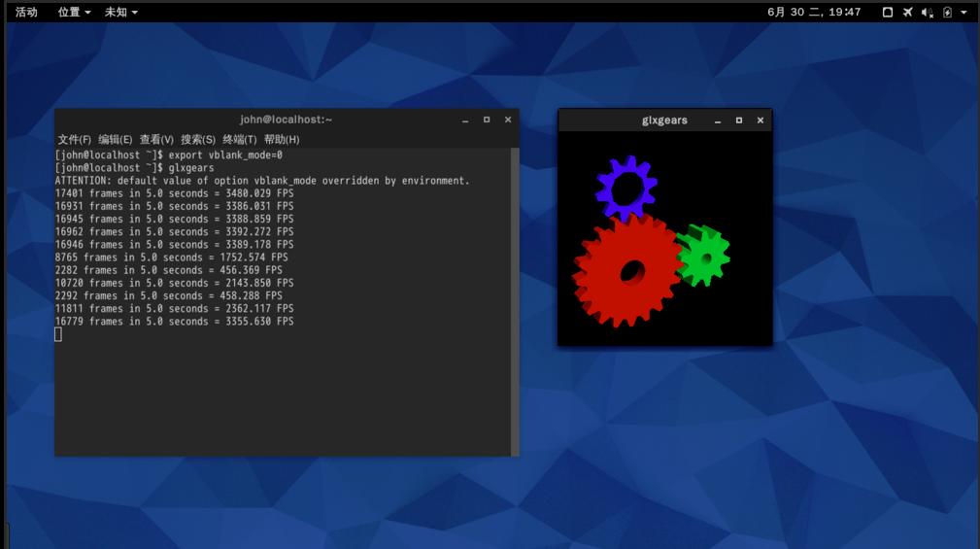Open the 活动 activities overview
The width and height of the screenshot is (980, 549).
[x=26, y=12]
